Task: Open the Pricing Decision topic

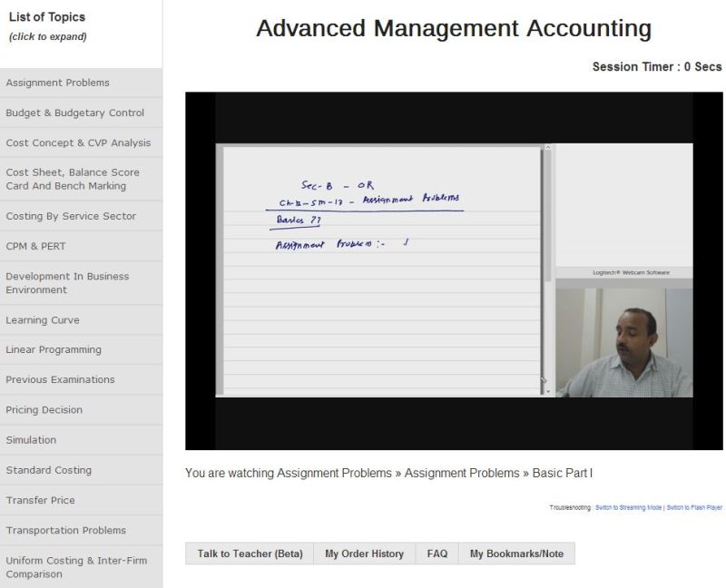Action: pyautogui.click(x=44, y=409)
